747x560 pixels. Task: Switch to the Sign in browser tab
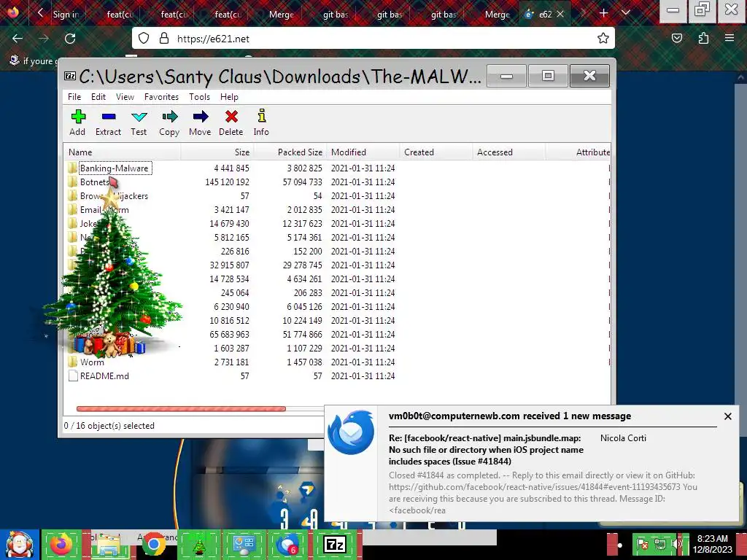click(66, 15)
